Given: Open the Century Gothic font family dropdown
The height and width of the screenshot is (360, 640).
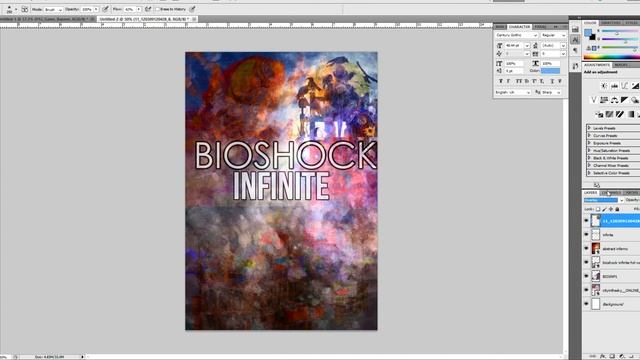Looking at the screenshot, I should [x=516, y=36].
